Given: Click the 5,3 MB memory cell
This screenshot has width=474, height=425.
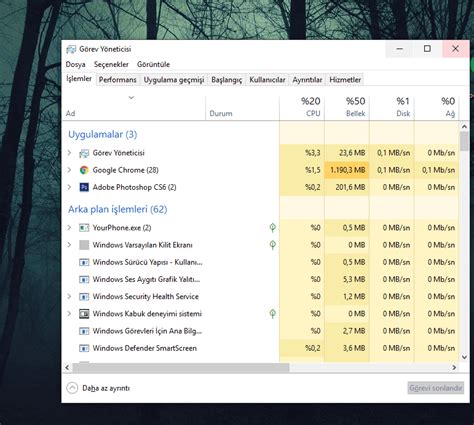Looking at the screenshot, I should point(347,279).
